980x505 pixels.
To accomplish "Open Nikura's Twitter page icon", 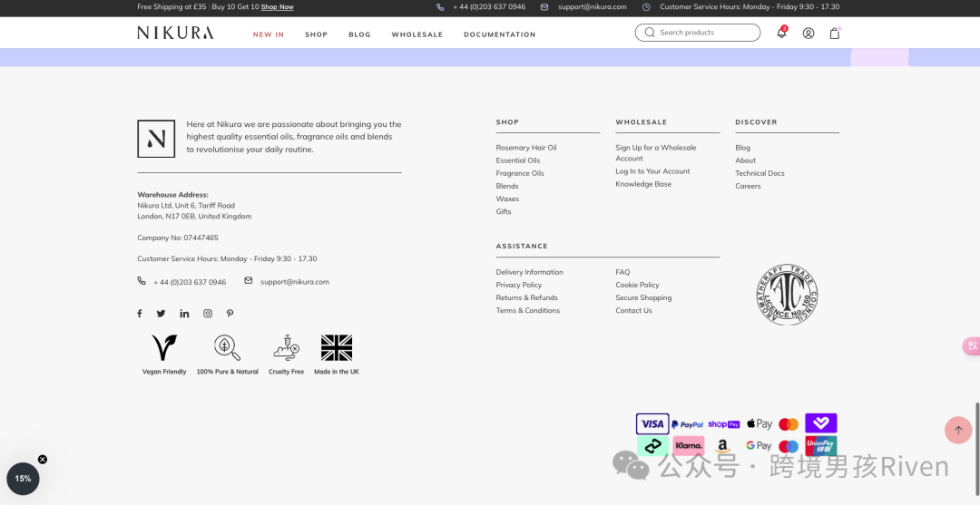I will (x=161, y=314).
